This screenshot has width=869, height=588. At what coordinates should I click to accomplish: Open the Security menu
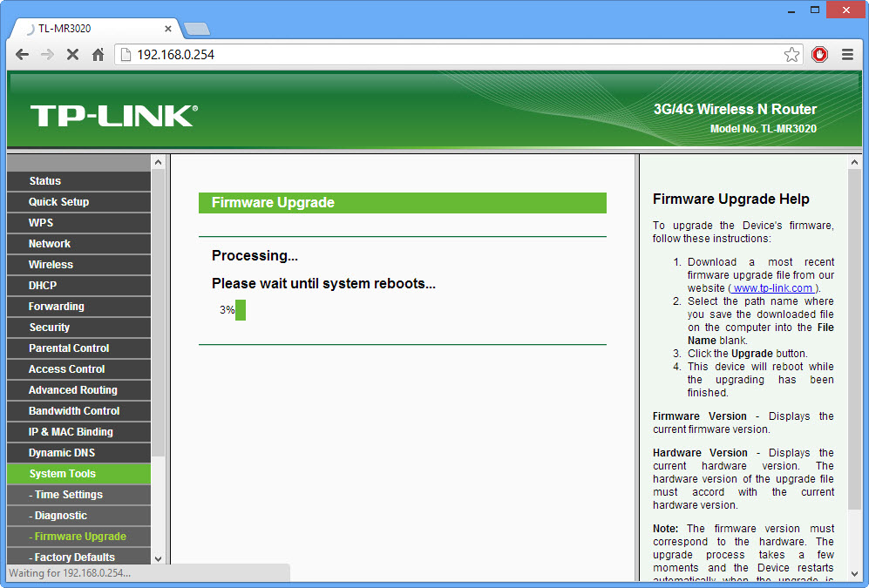click(x=78, y=328)
